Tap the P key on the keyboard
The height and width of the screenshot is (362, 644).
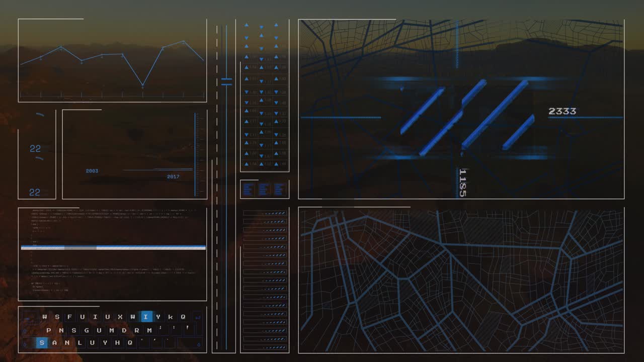coord(48,330)
